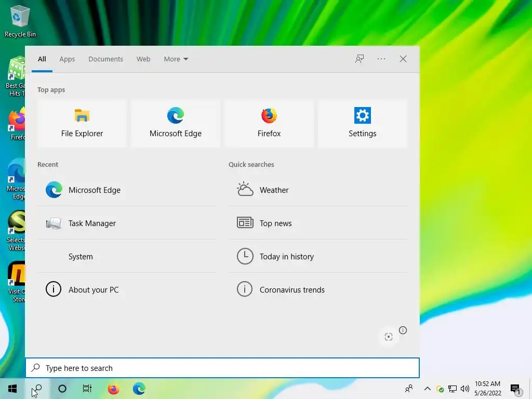Expand the More dropdown
Viewport: 532px width, 399px height.
pyautogui.click(x=176, y=59)
